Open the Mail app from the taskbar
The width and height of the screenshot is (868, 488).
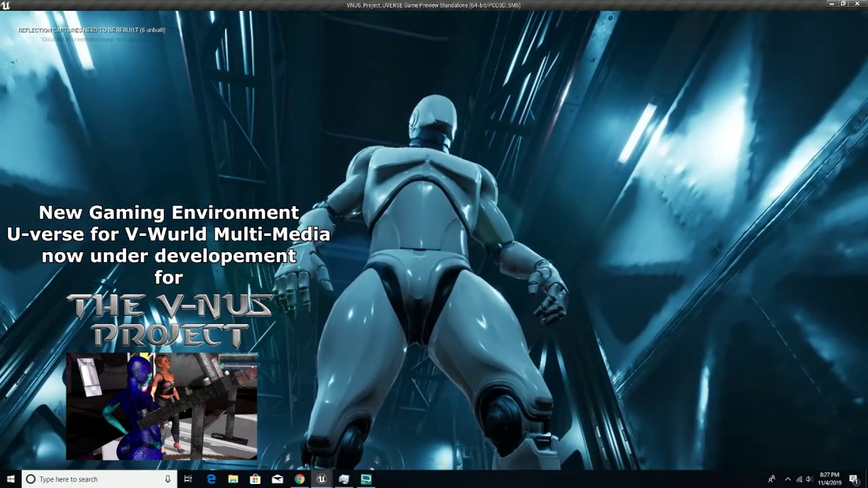coord(277,479)
